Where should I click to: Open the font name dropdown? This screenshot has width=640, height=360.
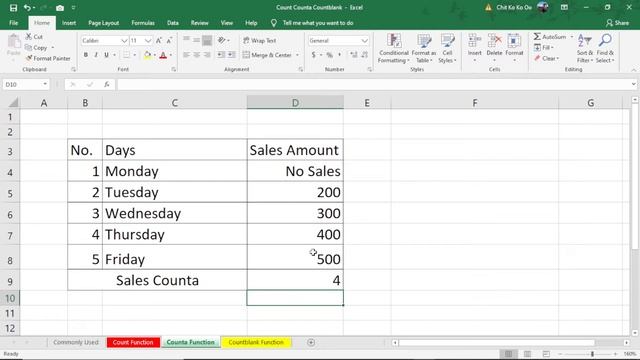tap(124, 40)
